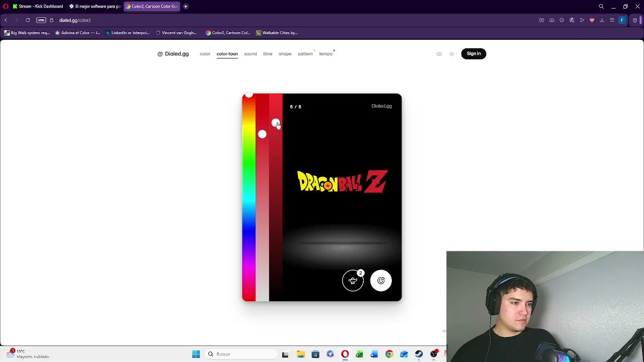Click the taskbar Buscar search box

(242, 354)
